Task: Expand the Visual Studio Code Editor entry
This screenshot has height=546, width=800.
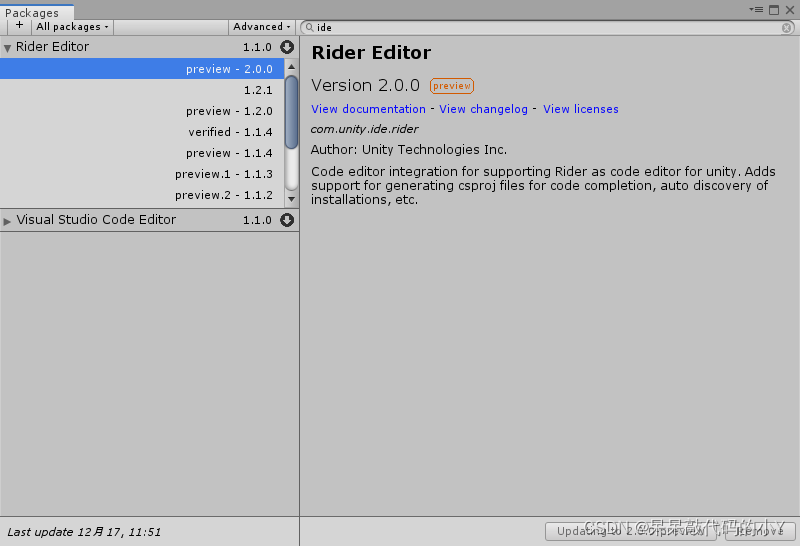Action: (7, 221)
